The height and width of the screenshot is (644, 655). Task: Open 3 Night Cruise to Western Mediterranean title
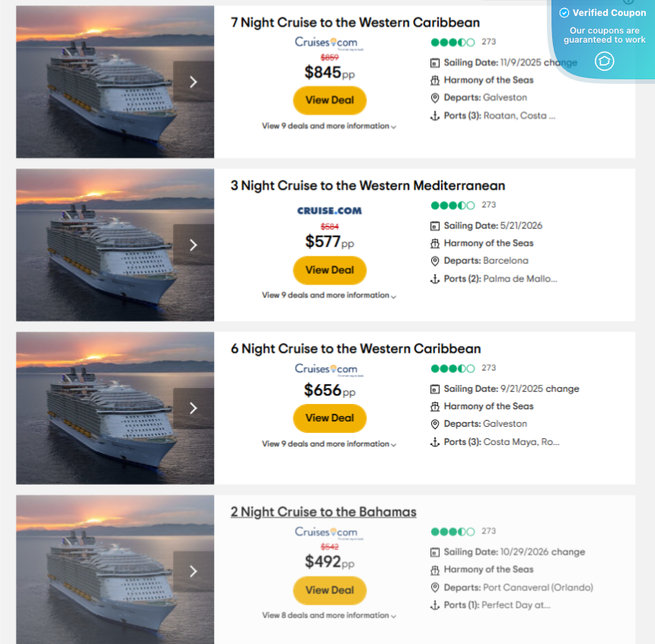[368, 186]
